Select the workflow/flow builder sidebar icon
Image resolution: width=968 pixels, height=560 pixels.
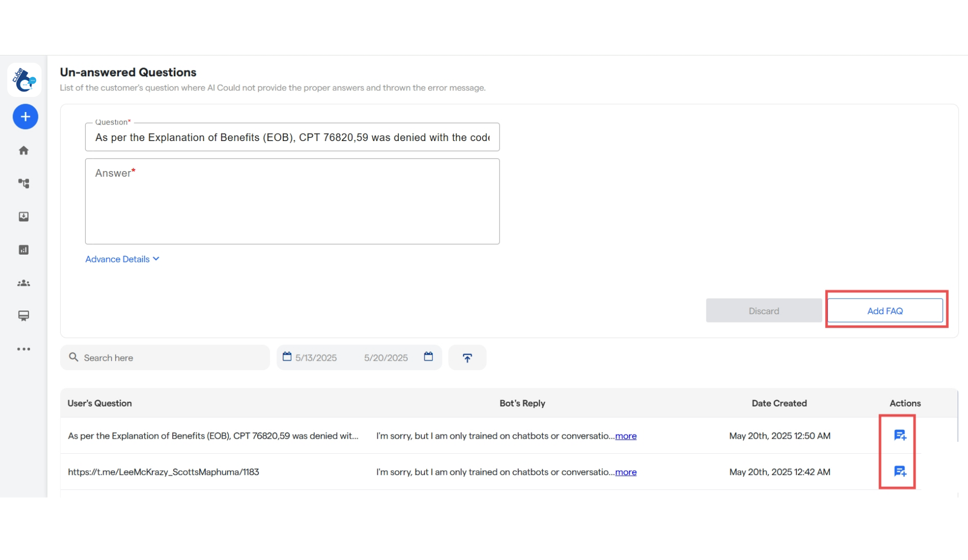pyautogui.click(x=23, y=183)
